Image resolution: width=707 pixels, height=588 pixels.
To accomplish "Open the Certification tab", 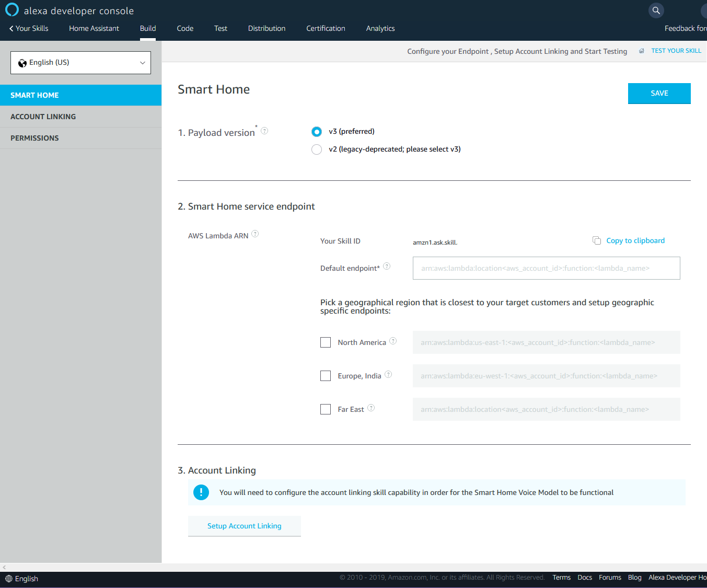I will tap(326, 28).
